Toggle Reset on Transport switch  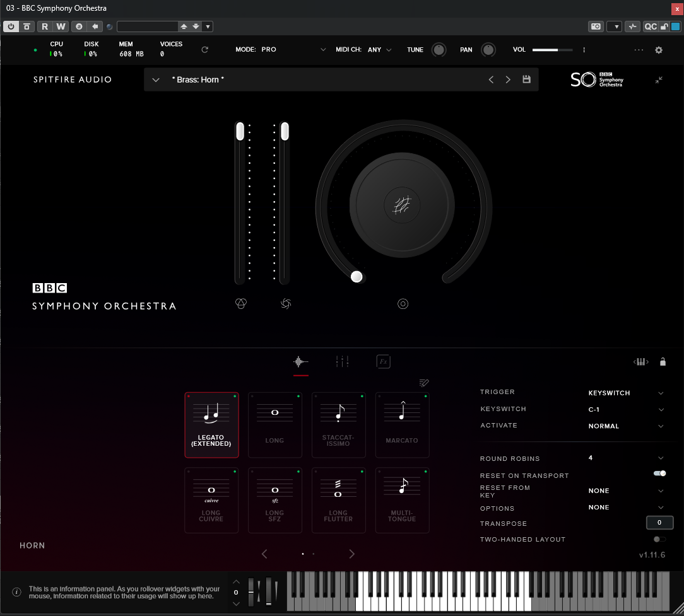(660, 474)
